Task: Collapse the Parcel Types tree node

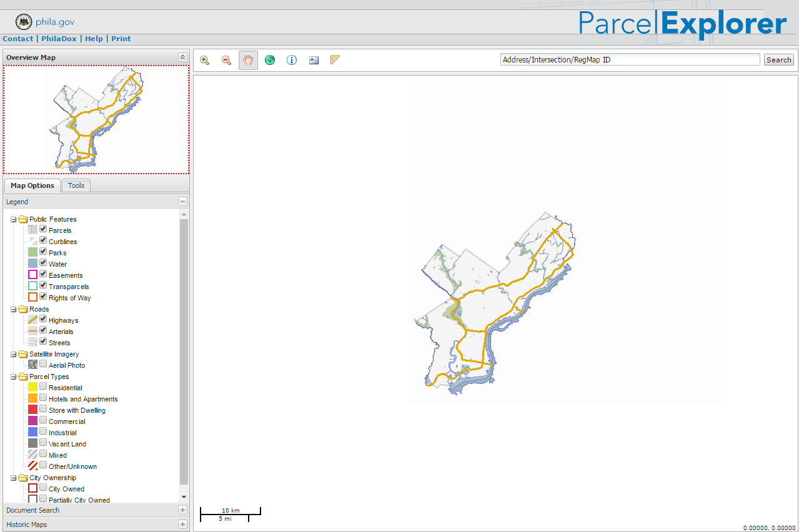Action: click(13, 377)
